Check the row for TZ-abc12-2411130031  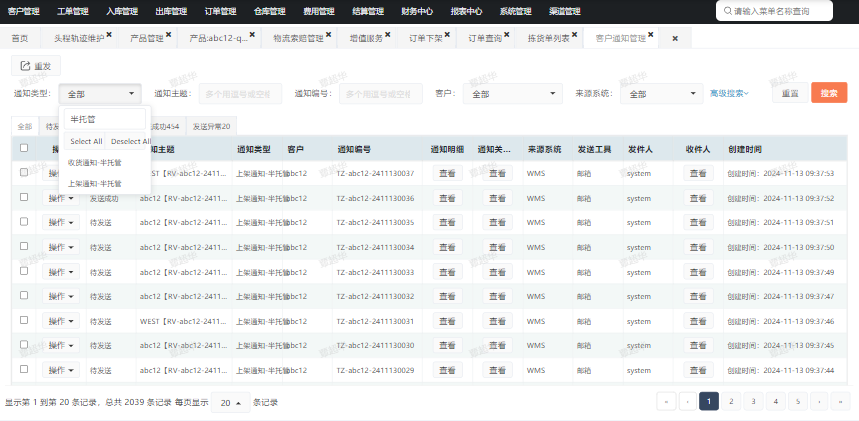tap(24, 320)
